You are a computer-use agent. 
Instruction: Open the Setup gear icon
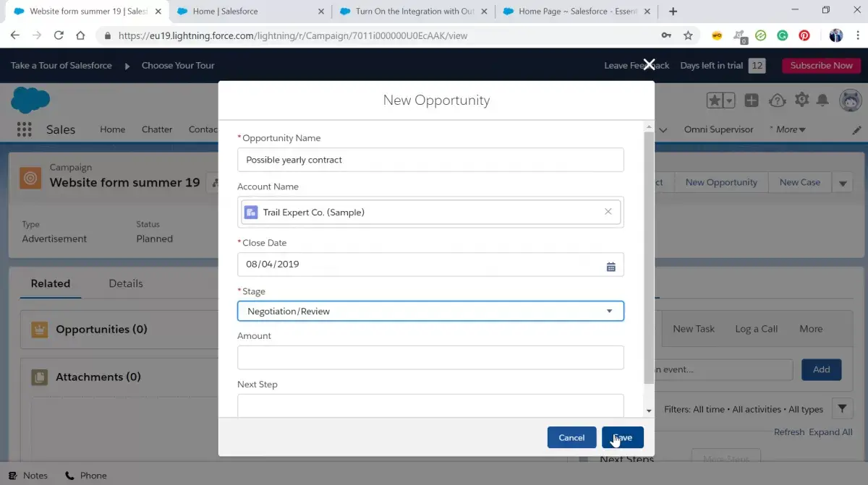[801, 100]
